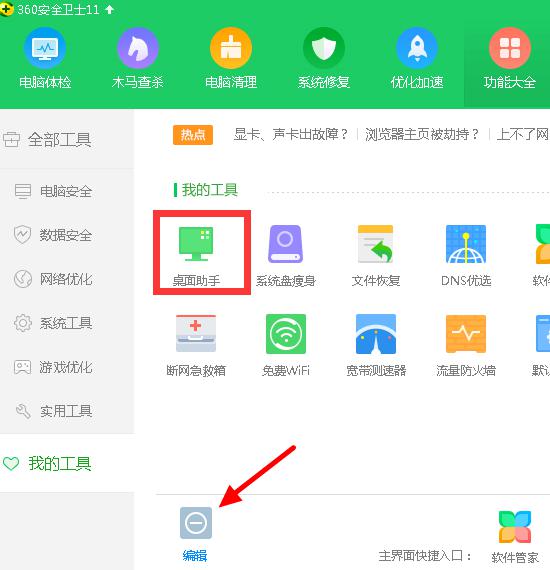Click the 我的工具 section heading
This screenshot has width=550, height=570.
pyautogui.click(x=210, y=190)
